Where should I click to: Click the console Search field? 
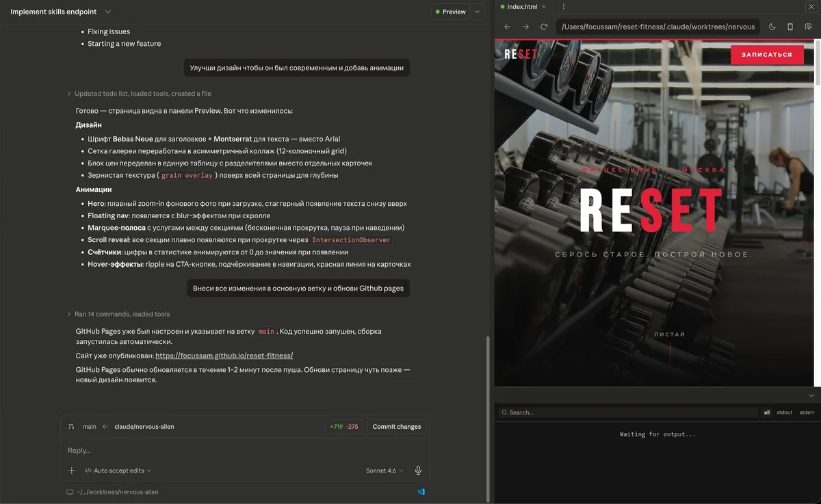(x=628, y=412)
